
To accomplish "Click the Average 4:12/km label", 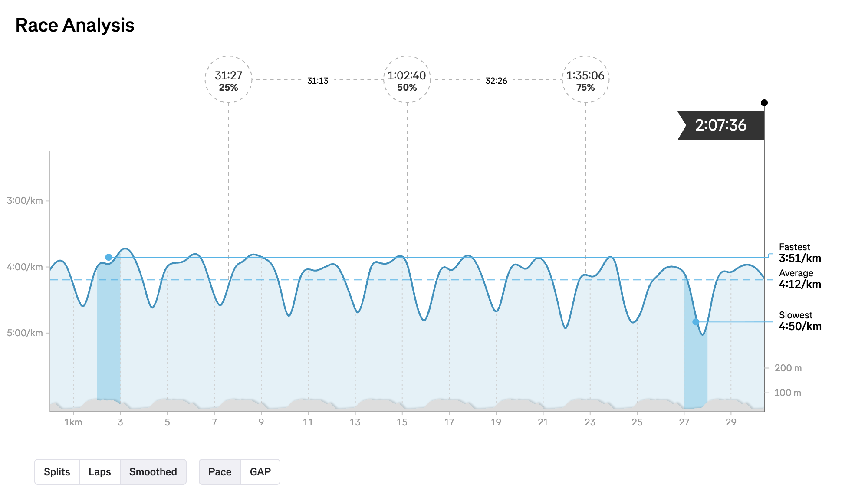I will click(x=799, y=279).
